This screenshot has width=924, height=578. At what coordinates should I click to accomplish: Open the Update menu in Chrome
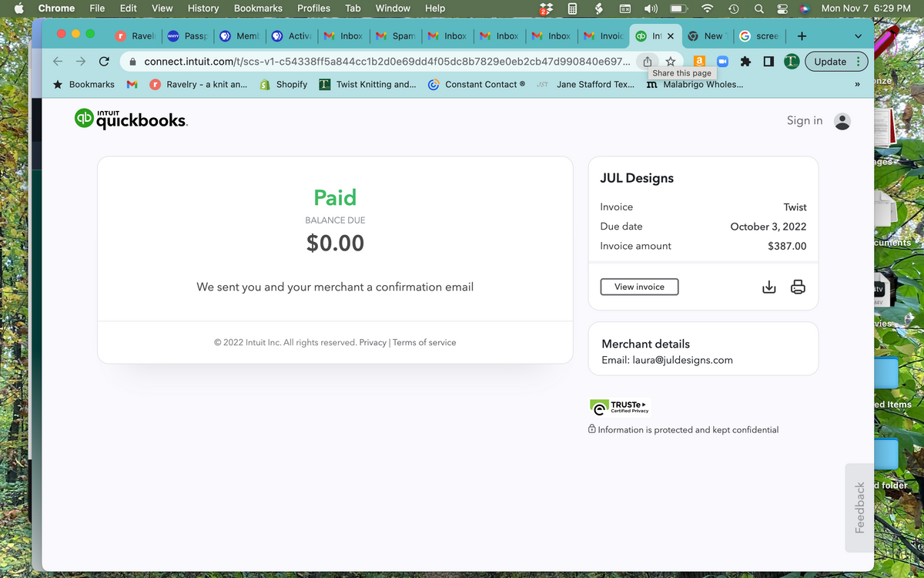point(836,62)
